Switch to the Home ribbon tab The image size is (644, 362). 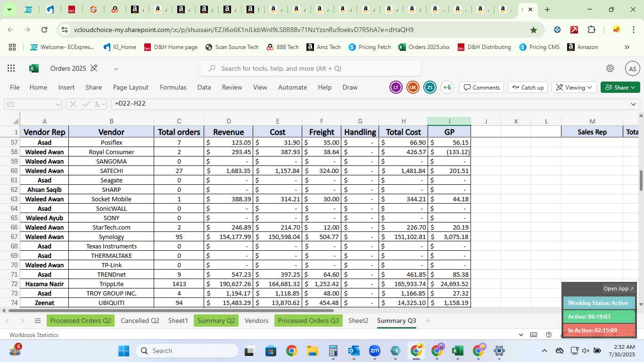(x=38, y=87)
